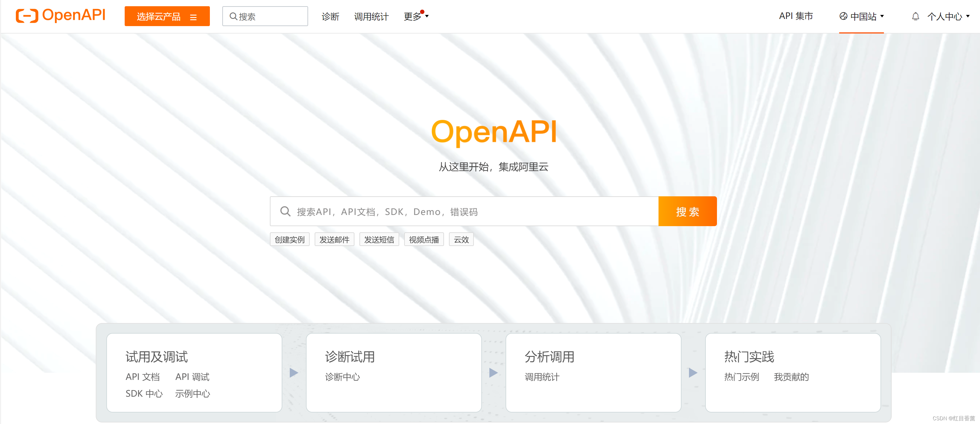The height and width of the screenshot is (424, 980).
Task: Click the 诊断试用 card heading
Action: 350,357
